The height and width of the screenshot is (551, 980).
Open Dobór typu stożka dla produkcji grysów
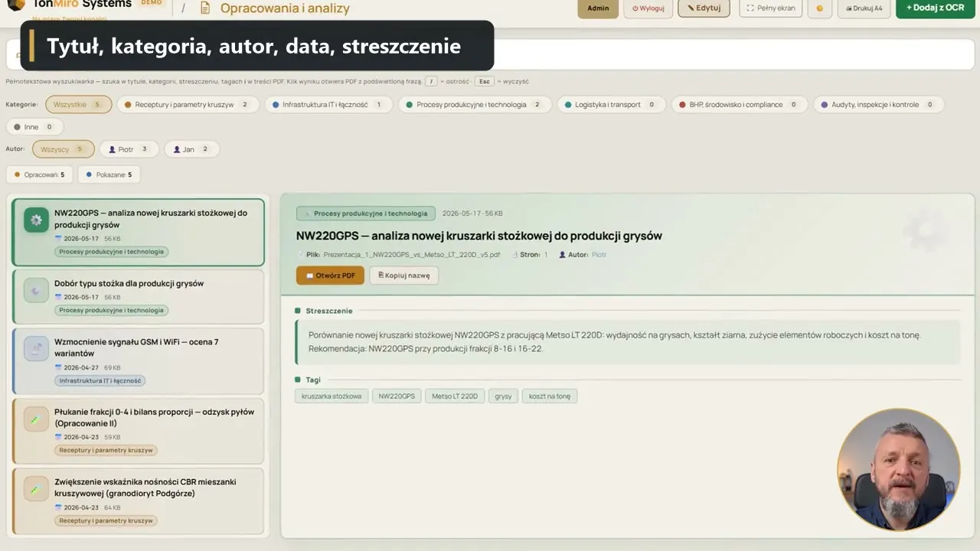138,297
